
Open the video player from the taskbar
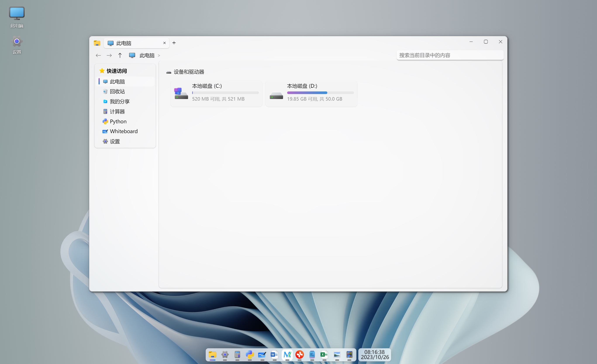pos(350,355)
